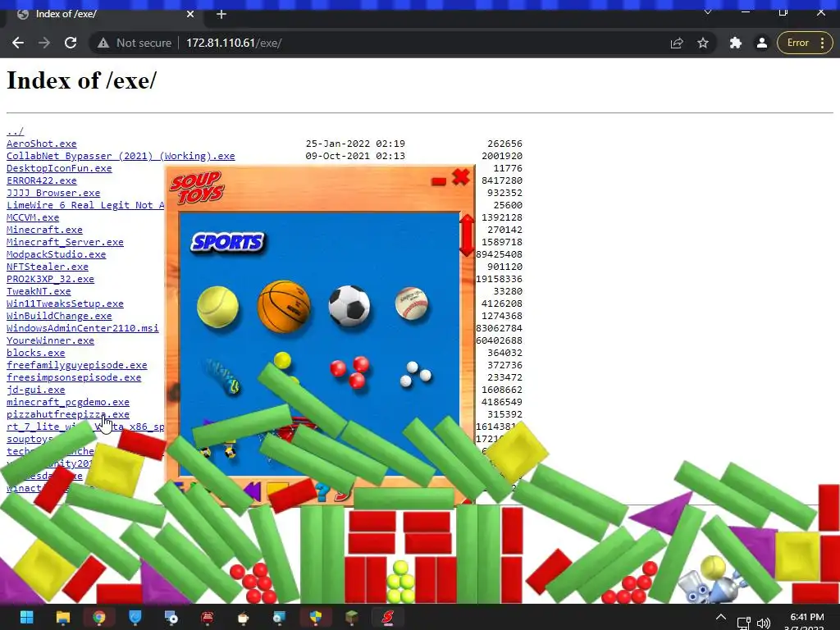Click the 25-Jan-2022 02:19 date text
The height and width of the screenshot is (630, 840).
click(355, 144)
